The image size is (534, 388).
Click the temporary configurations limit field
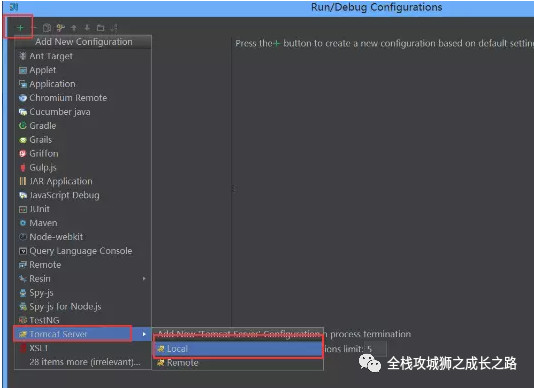point(376,349)
